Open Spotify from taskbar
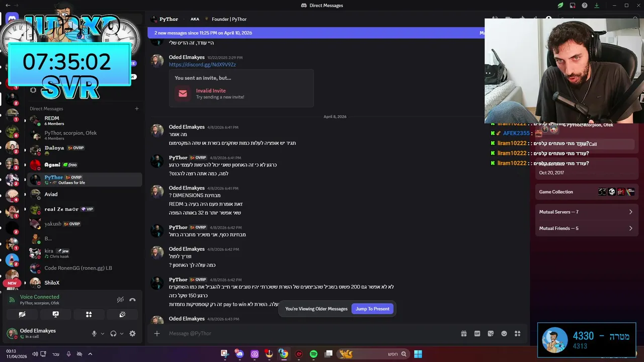This screenshot has width=644, height=362. [x=313, y=354]
